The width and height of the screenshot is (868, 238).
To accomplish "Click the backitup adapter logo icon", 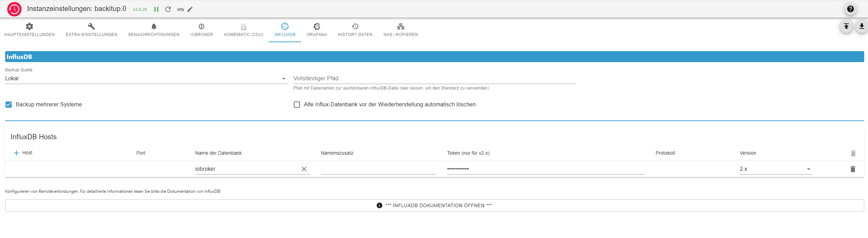I will coord(14,9).
